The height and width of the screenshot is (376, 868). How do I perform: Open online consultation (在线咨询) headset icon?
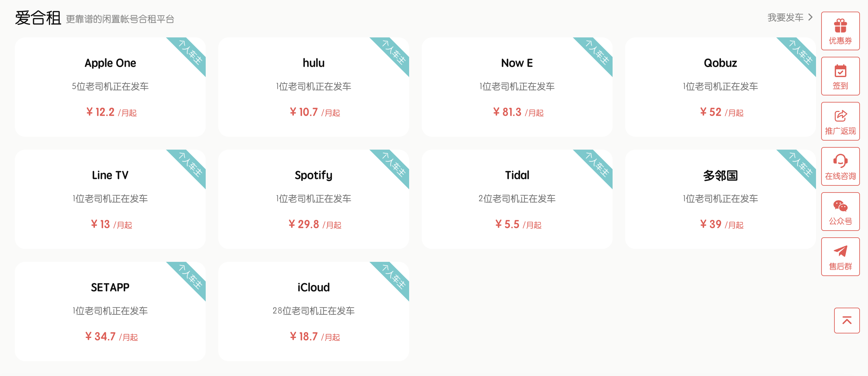pos(840,161)
